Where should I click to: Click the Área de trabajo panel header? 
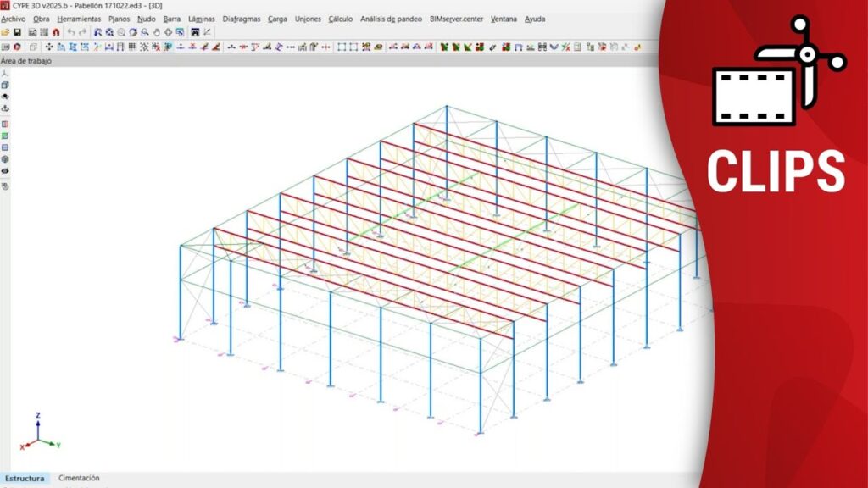(x=26, y=61)
